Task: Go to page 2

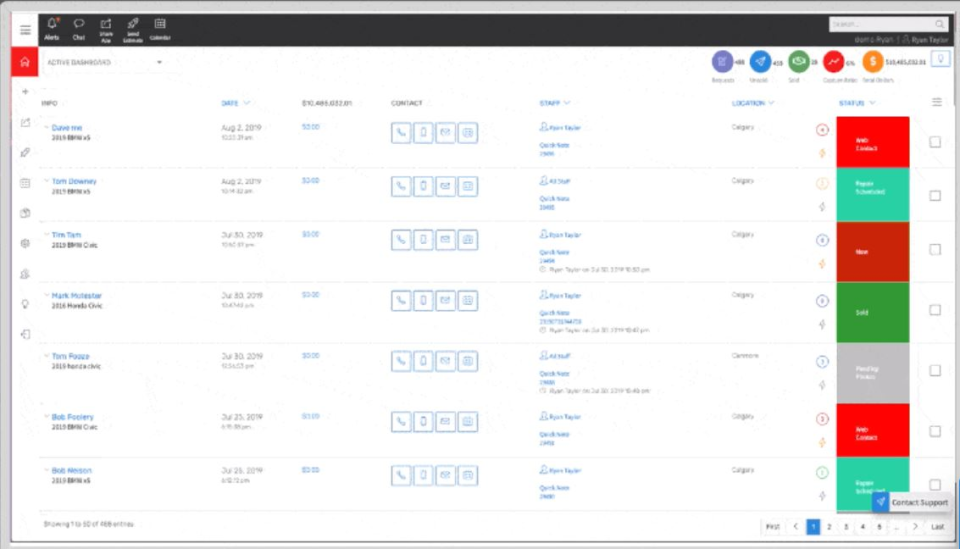Action: pos(829,526)
